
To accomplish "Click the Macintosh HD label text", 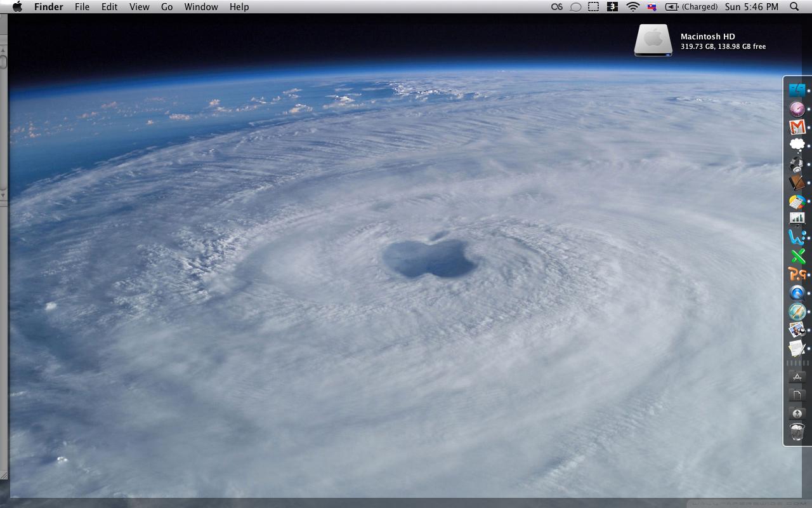I will (x=708, y=37).
